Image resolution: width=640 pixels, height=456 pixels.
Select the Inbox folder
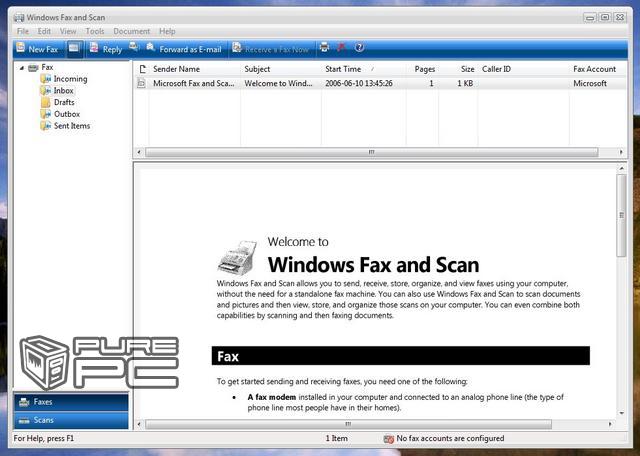point(63,91)
